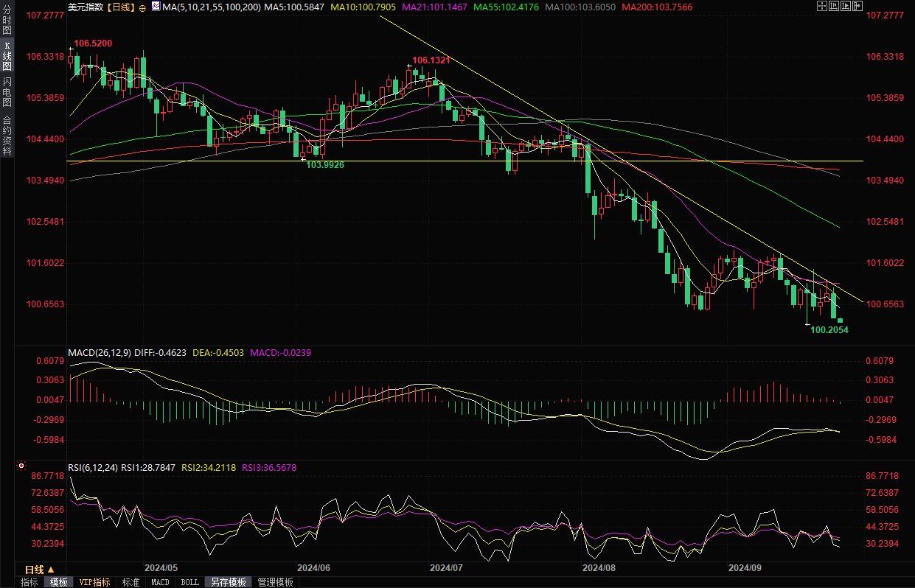Click the 另存模板 button

[x=228, y=582]
